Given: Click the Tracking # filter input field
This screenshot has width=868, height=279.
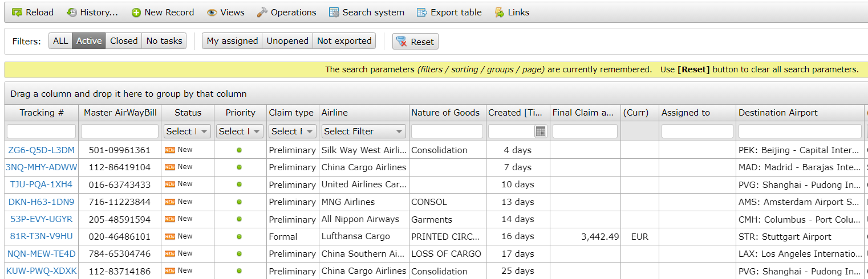Looking at the screenshot, I should (41, 132).
